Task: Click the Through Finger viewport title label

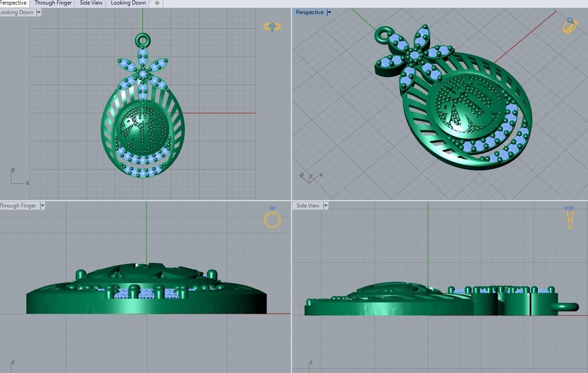Action: coord(18,206)
